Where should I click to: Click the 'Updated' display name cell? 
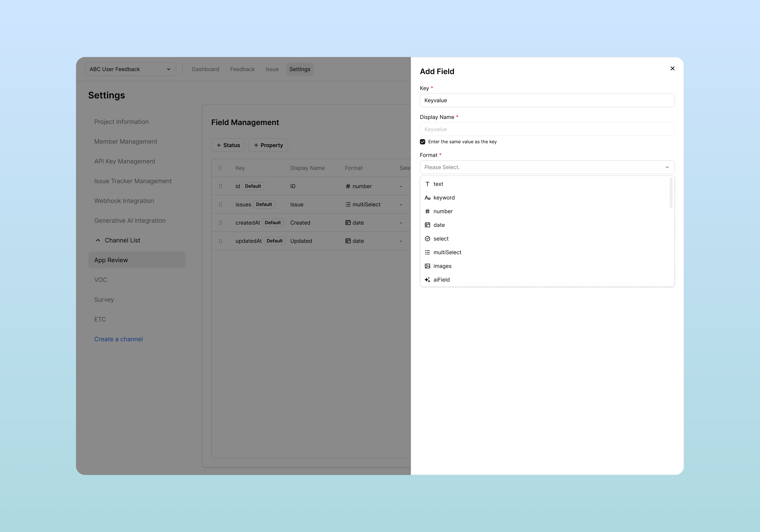(x=301, y=241)
